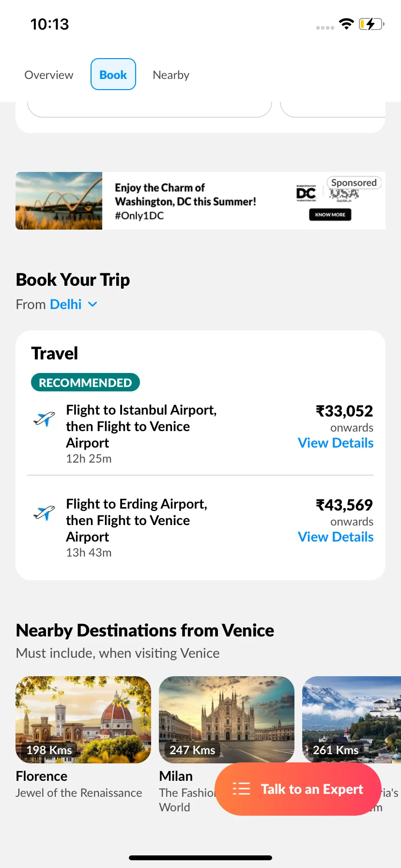Open the Milan destination thumbnail

pos(227,720)
